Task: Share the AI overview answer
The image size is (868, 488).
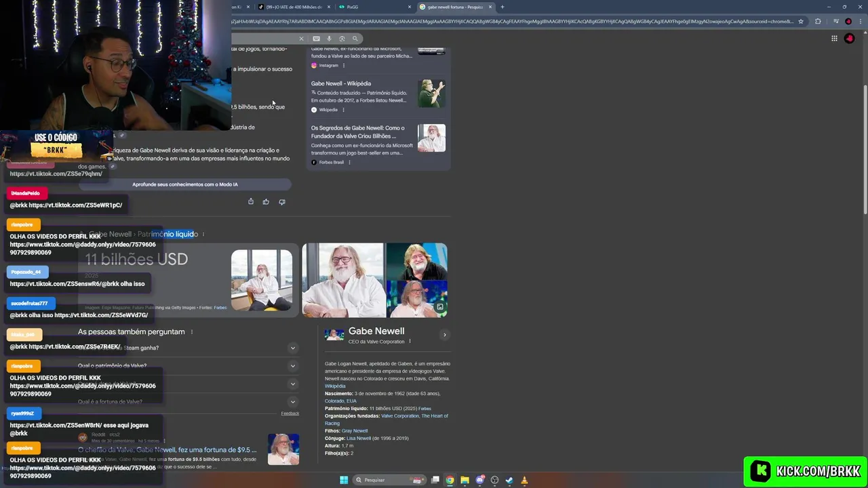Action: click(251, 201)
